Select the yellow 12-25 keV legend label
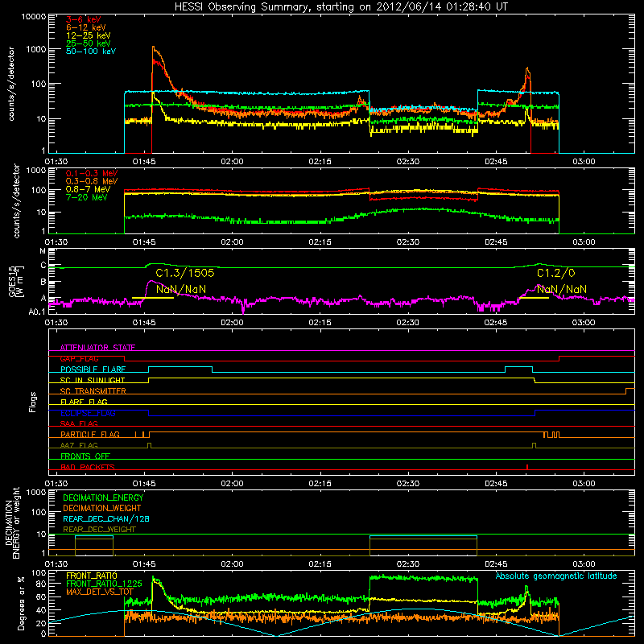The width and height of the screenshot is (644, 644). (x=89, y=35)
